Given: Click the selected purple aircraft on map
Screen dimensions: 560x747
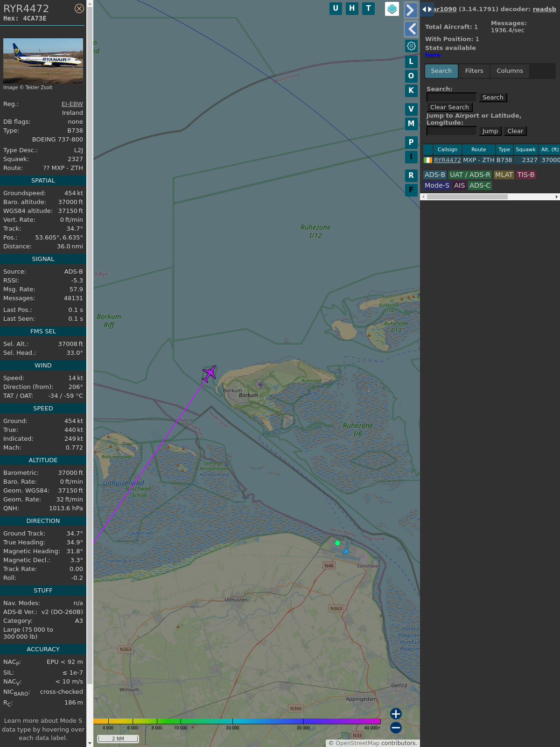Looking at the screenshot, I should pyautogui.click(x=210, y=373).
